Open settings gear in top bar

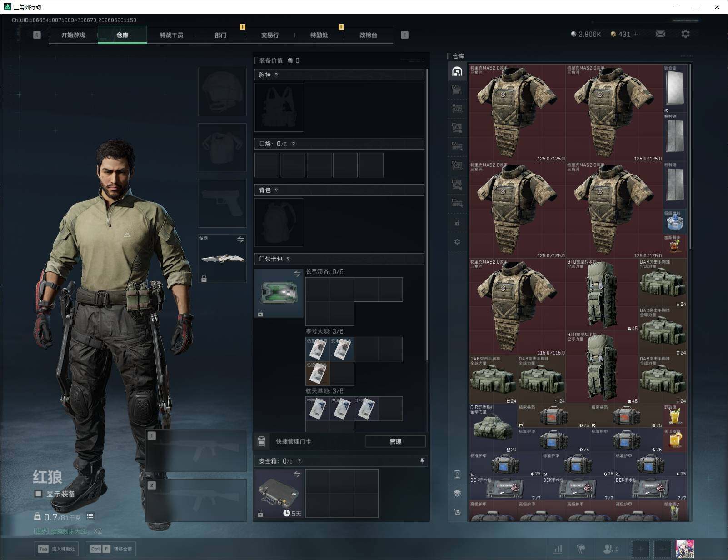click(685, 34)
